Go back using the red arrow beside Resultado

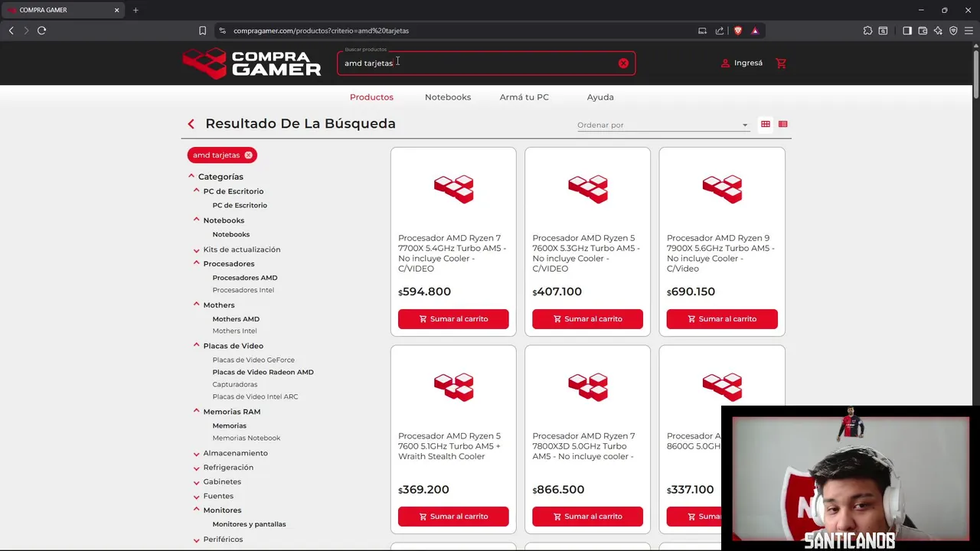point(191,124)
